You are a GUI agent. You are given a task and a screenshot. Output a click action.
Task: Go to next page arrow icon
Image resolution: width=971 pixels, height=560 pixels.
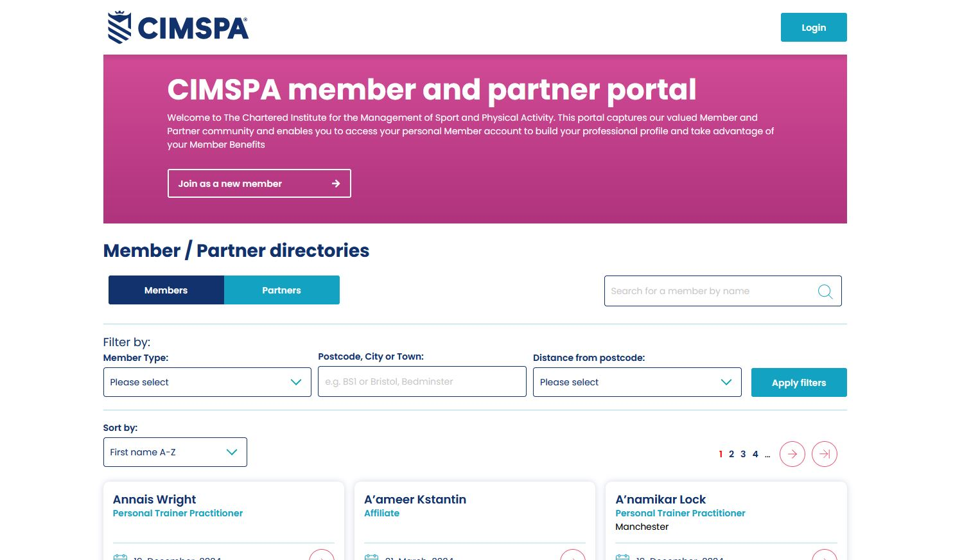pyautogui.click(x=792, y=454)
